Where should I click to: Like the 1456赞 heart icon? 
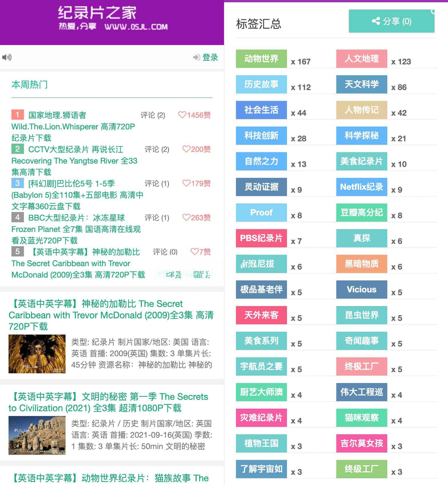182,115
